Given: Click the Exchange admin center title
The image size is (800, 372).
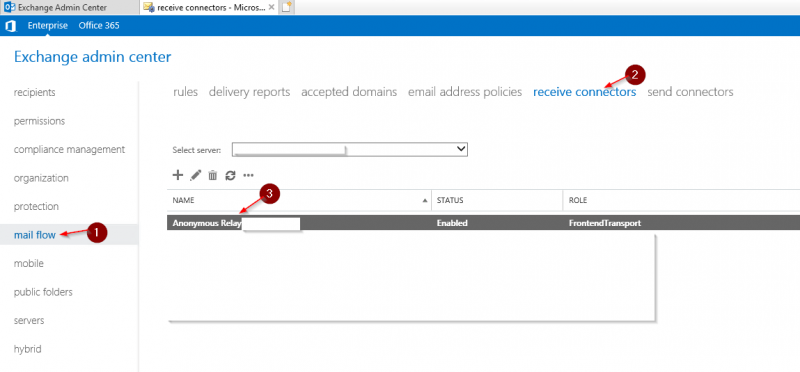Looking at the screenshot, I should pos(93,57).
